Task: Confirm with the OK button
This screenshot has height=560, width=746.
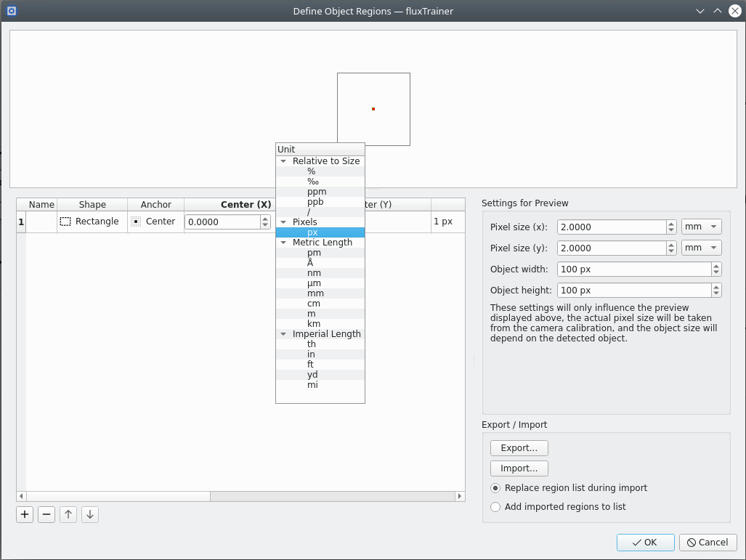Action: point(645,543)
